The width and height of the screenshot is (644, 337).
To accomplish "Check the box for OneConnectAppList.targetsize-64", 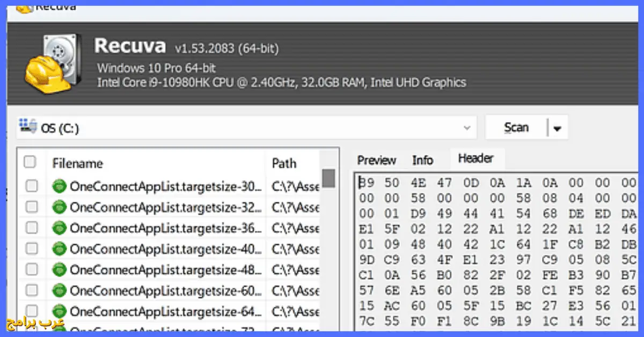I will (x=32, y=312).
